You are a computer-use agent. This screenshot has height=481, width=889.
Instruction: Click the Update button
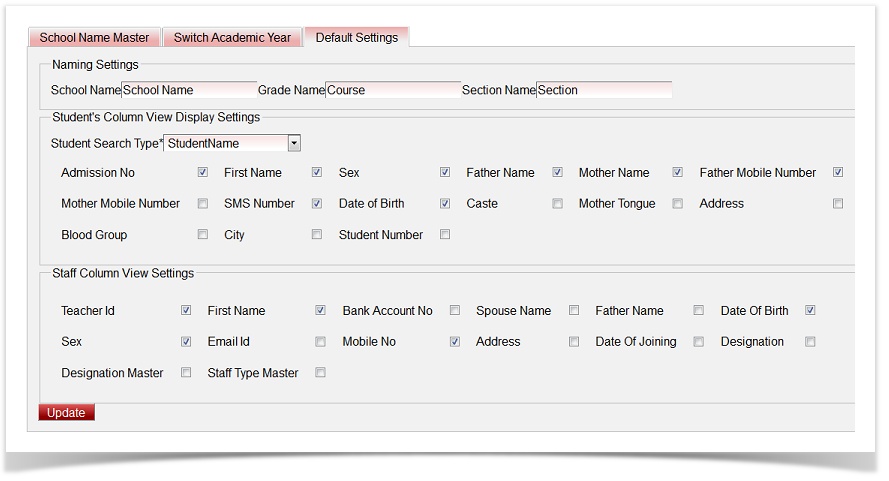click(66, 413)
